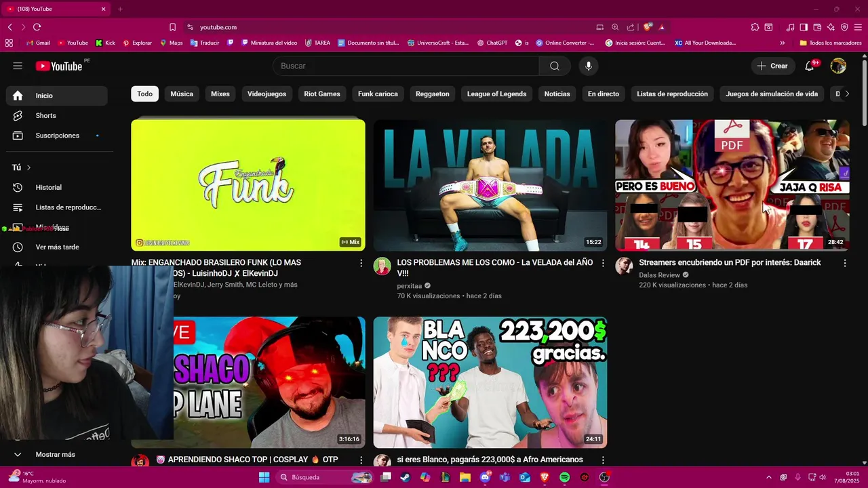
Task: Click the bookmark icon in address bar
Action: [x=172, y=27]
